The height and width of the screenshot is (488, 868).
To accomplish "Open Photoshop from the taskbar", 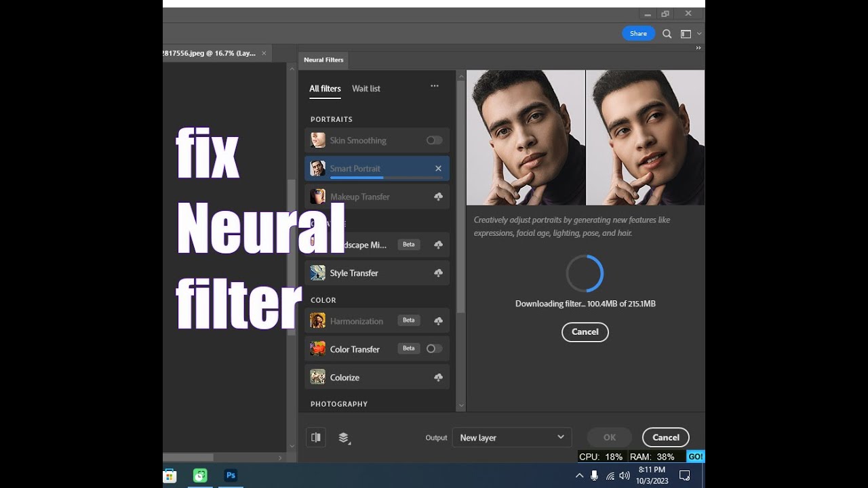I will point(231,476).
